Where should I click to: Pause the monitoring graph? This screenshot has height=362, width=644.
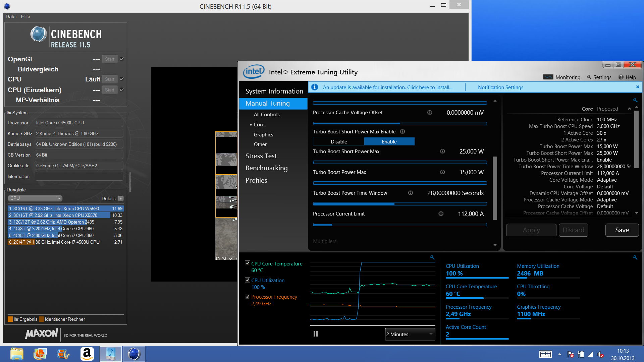point(316,334)
